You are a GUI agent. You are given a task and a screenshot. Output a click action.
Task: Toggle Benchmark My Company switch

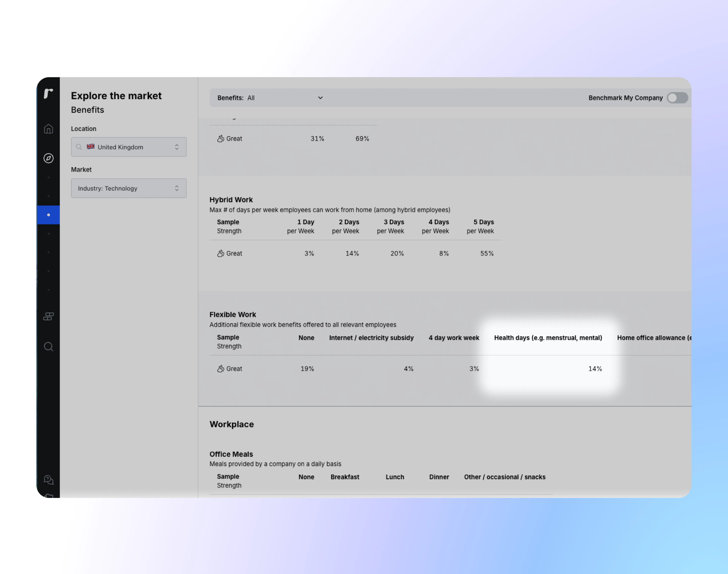677,98
